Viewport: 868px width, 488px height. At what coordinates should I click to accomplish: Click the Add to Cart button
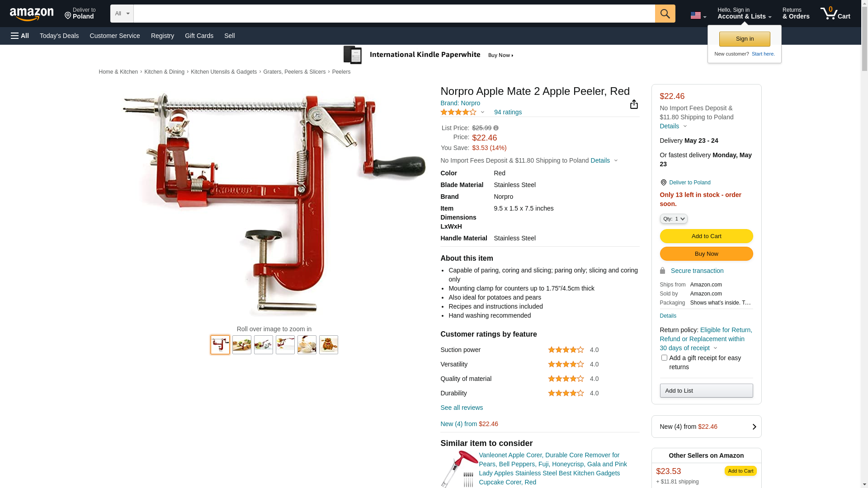click(x=706, y=236)
